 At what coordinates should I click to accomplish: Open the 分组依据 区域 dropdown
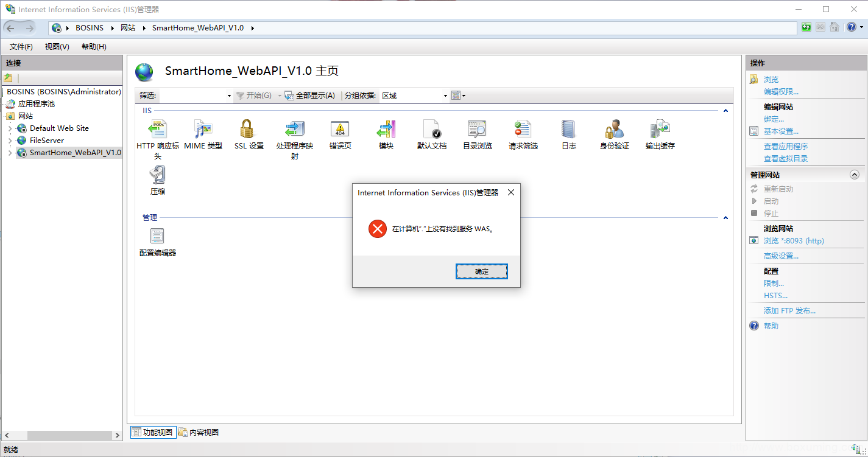point(414,96)
